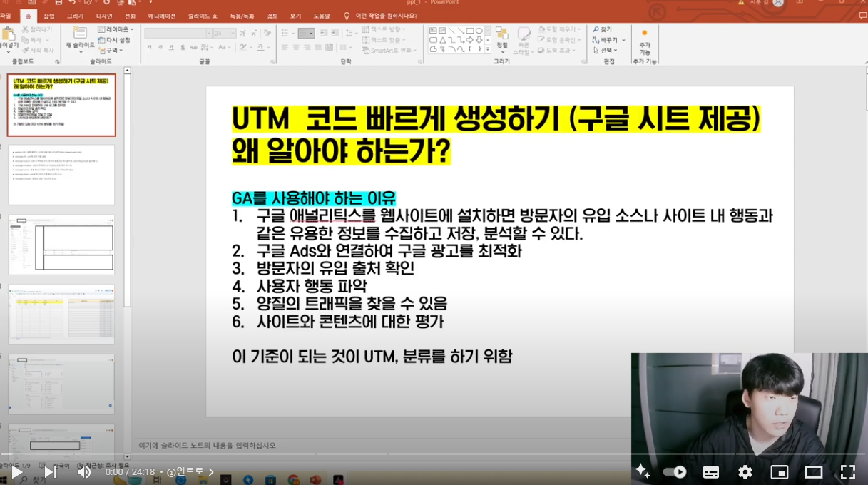868x485 pixels.
Task: Click 찾기 find button
Action: tap(603, 29)
